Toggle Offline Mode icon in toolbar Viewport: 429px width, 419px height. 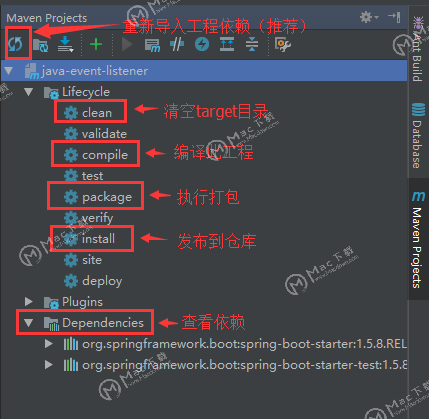coord(177,44)
